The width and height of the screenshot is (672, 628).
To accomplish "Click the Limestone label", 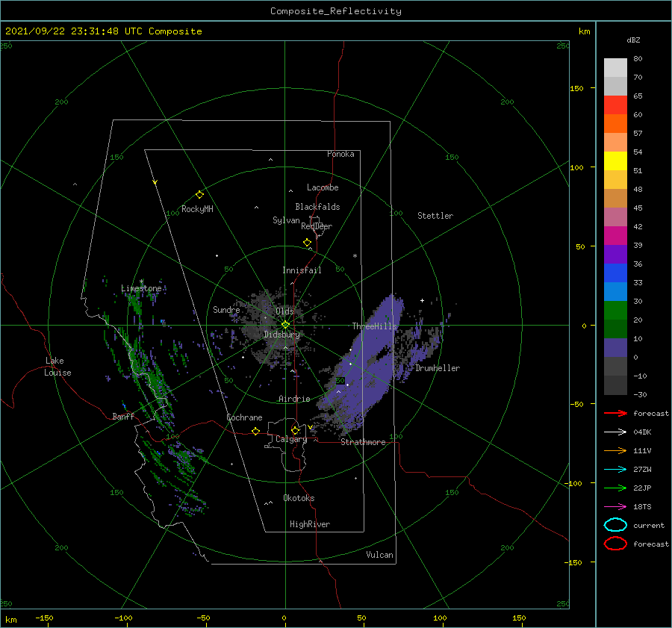I will pyautogui.click(x=141, y=288).
